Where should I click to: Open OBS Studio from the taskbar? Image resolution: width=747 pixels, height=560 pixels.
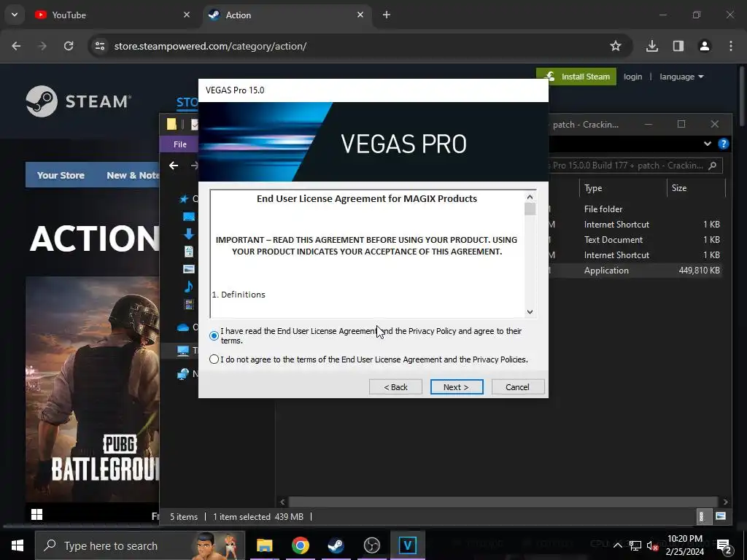pos(371,545)
